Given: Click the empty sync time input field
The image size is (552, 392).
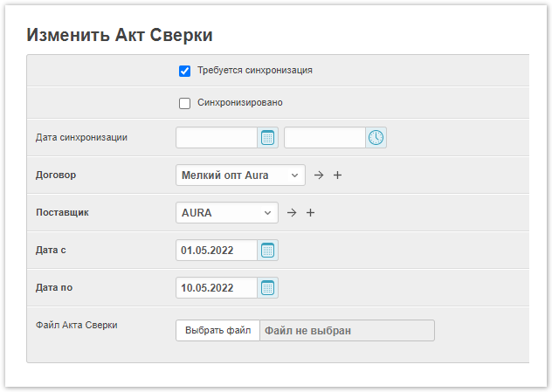Looking at the screenshot, I should [324, 138].
